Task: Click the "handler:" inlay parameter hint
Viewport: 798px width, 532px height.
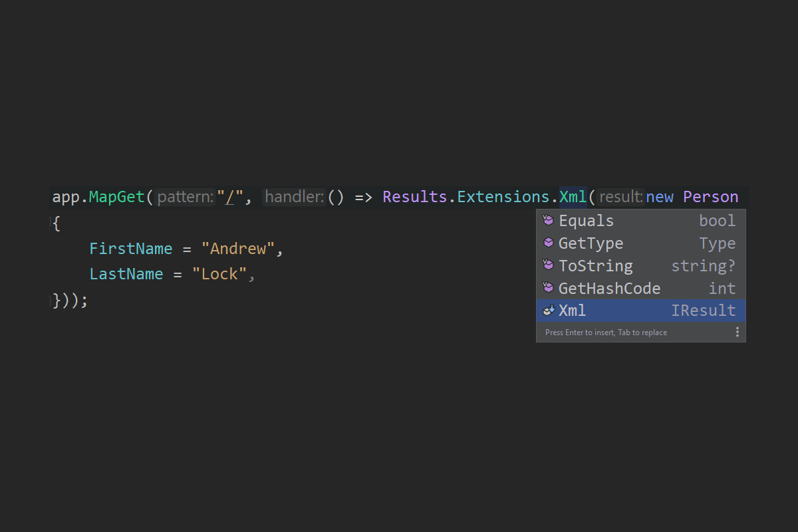Action: point(294,198)
